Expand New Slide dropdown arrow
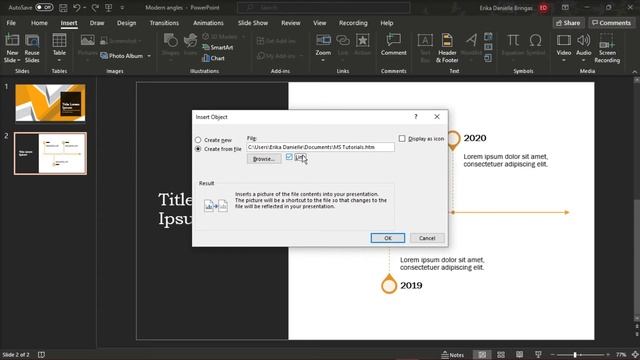This screenshot has width=640, height=360. (19, 60)
